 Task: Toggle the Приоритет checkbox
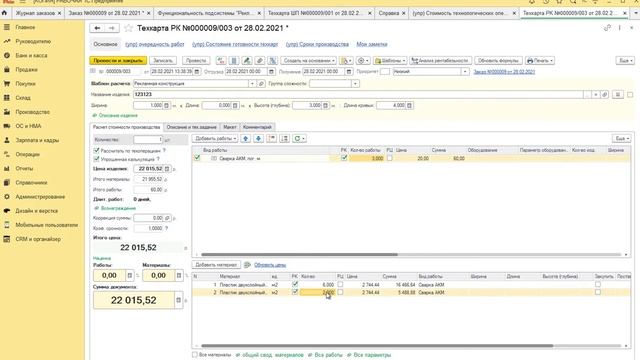click(x=385, y=71)
